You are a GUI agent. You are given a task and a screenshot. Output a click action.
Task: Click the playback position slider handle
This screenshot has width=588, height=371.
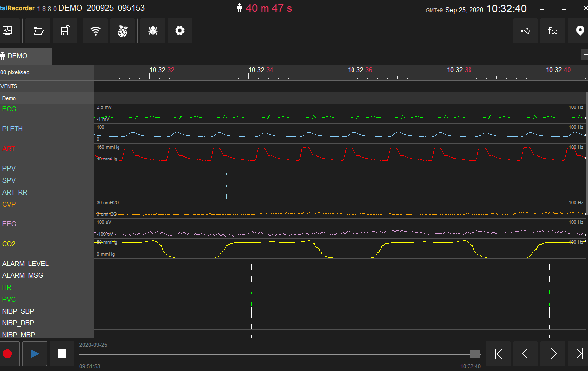point(475,354)
